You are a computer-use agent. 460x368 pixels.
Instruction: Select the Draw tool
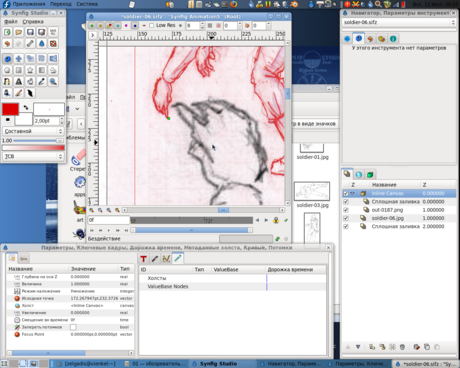point(7,93)
